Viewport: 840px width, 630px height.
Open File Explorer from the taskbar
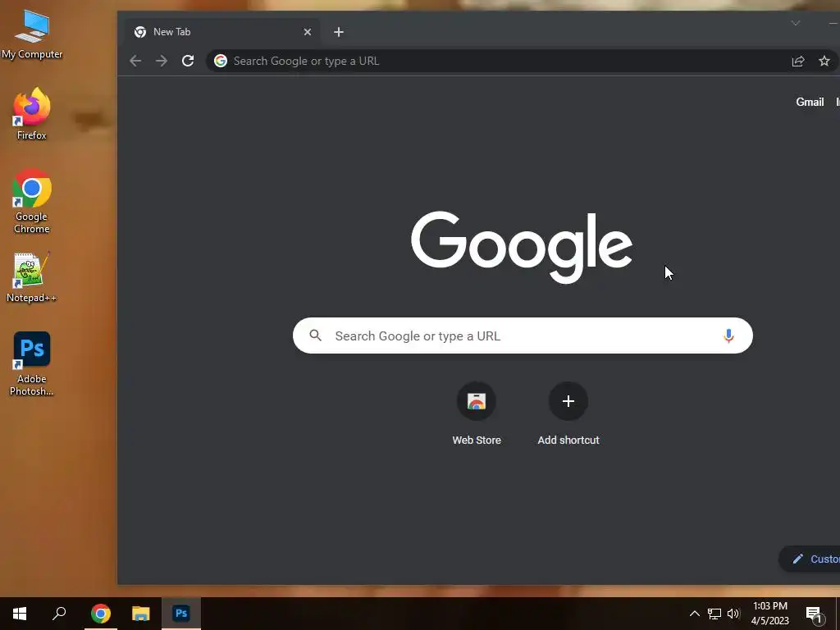141,614
